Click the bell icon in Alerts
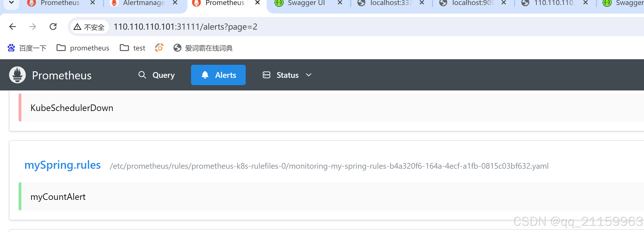The height and width of the screenshot is (232, 644). point(205,75)
